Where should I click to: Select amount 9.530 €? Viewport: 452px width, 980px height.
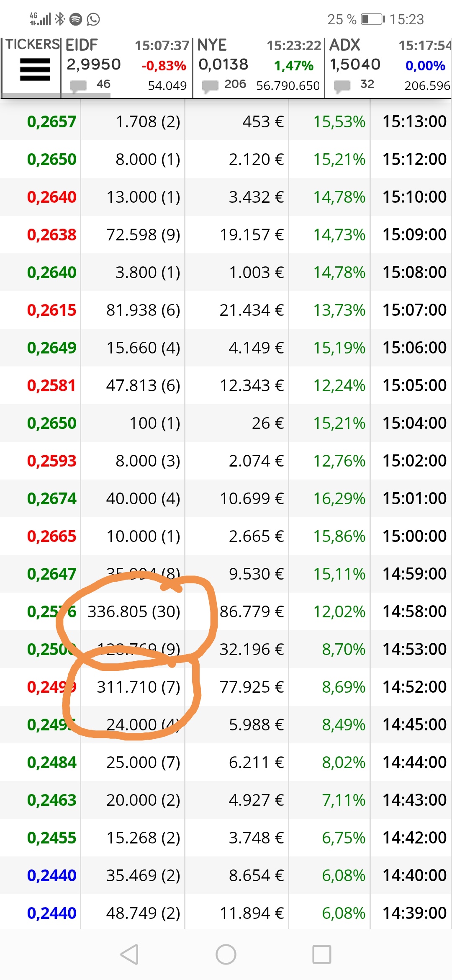(256, 574)
